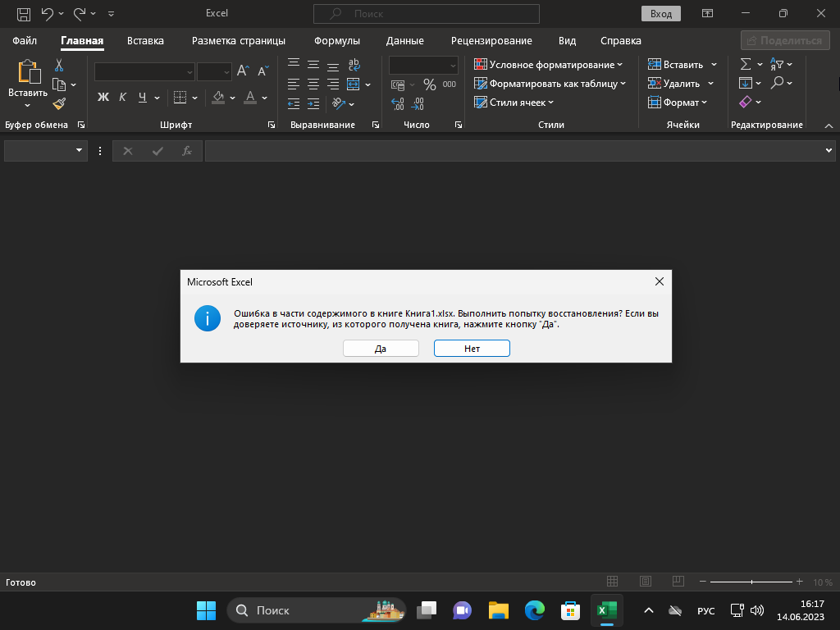The height and width of the screenshot is (630, 840).
Task: Toggle bold Ж formatting
Action: pyautogui.click(x=103, y=97)
